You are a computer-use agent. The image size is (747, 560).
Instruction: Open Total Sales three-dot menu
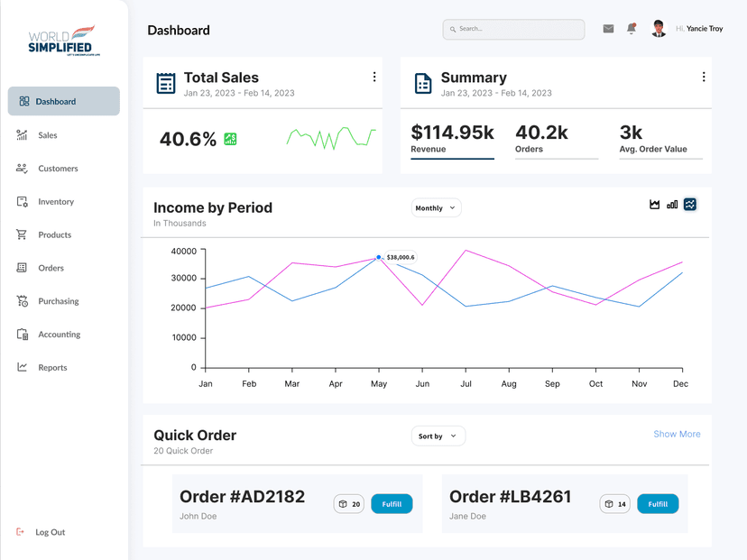pyautogui.click(x=374, y=78)
